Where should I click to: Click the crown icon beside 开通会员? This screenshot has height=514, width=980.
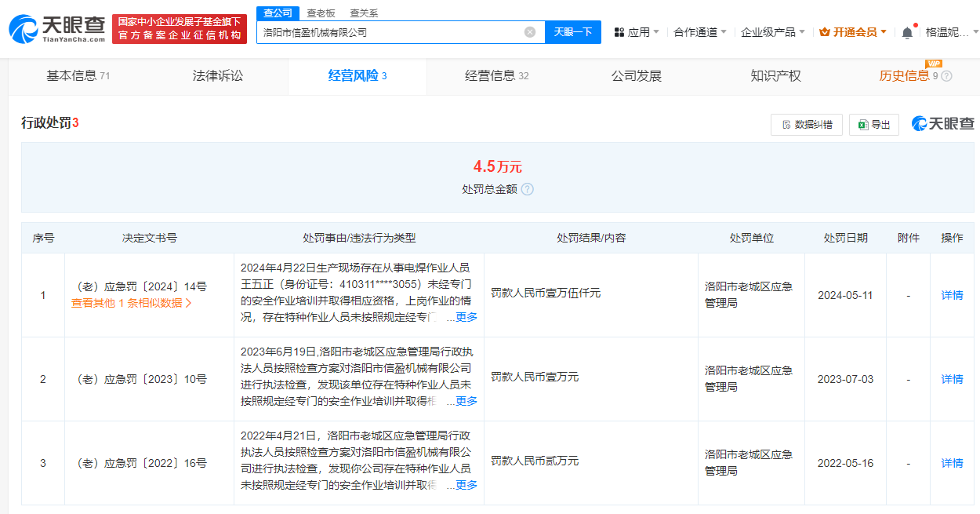[824, 32]
